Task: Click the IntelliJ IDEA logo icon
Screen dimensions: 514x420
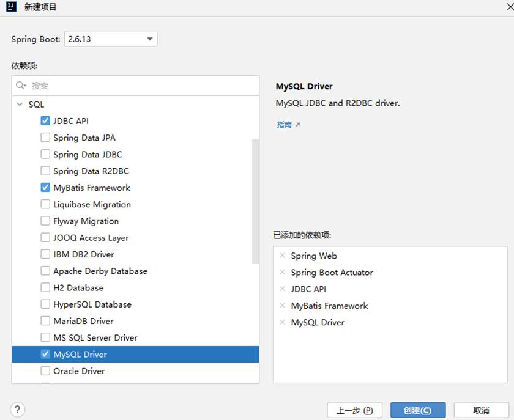Action: point(11,7)
